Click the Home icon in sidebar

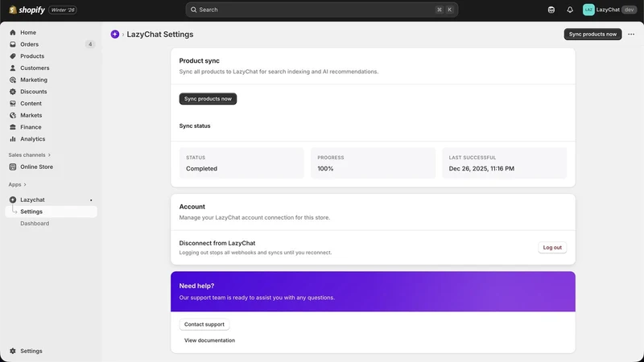[x=13, y=32]
